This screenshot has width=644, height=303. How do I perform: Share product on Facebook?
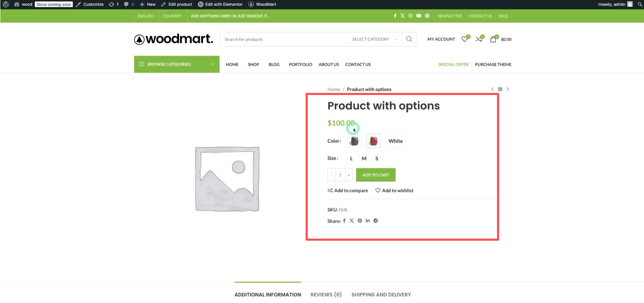[344, 221]
